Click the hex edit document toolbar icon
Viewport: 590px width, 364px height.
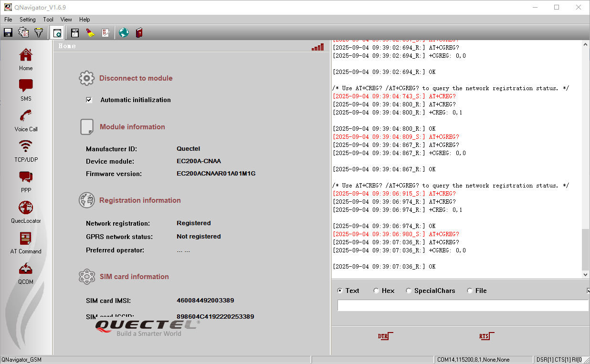coord(105,32)
